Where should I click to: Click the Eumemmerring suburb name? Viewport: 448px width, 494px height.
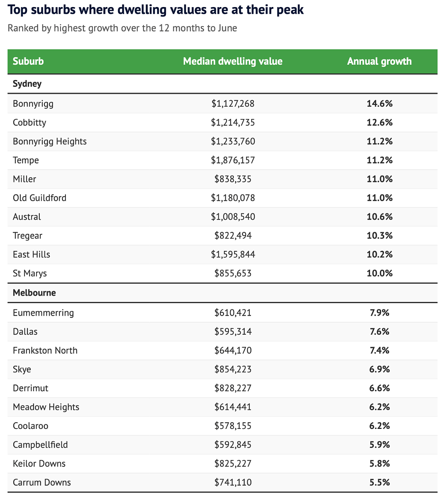coord(43,312)
